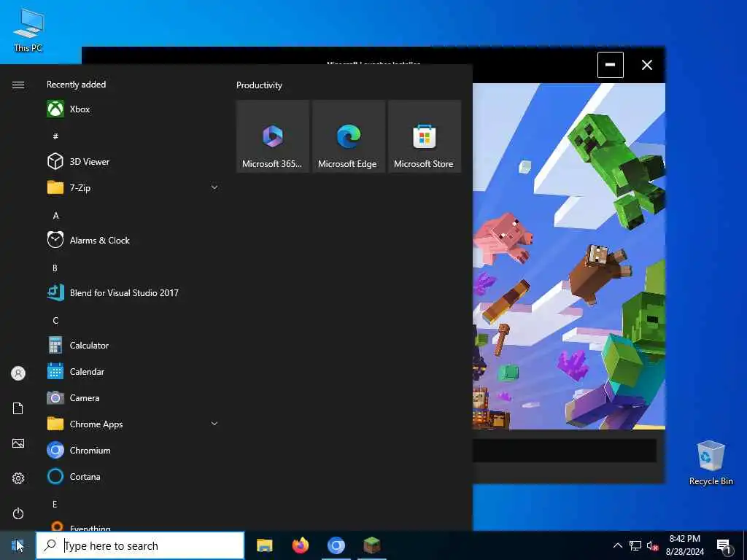The height and width of the screenshot is (560, 747).
Task: Open Settings gear in Start sidebar
Action: (x=18, y=478)
